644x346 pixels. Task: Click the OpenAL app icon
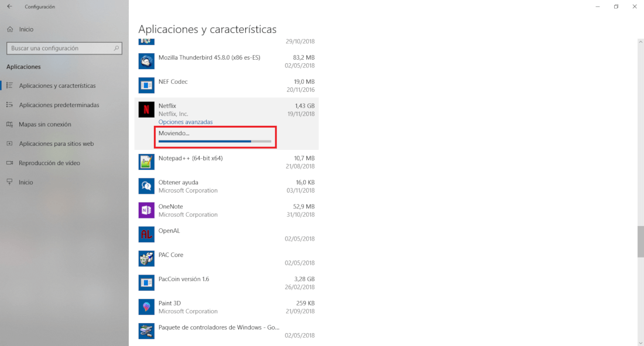(x=146, y=235)
